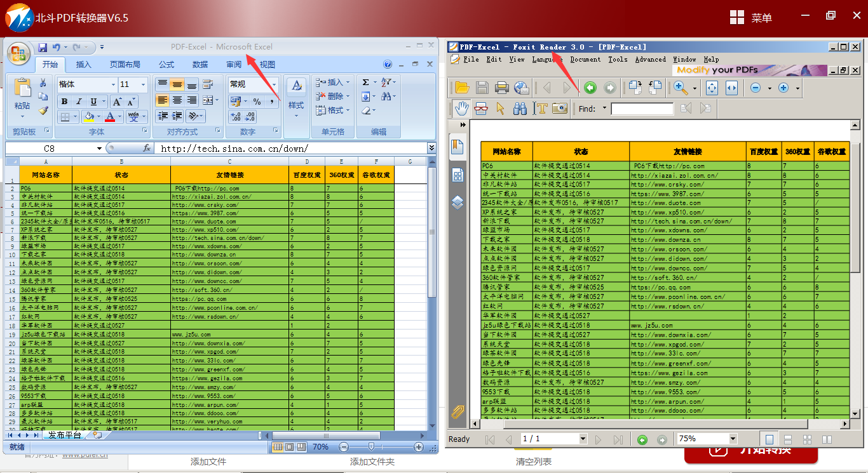The width and height of the screenshot is (868, 473).
Task: Switch to the 数据 ribbon tab
Action: pyautogui.click(x=200, y=65)
